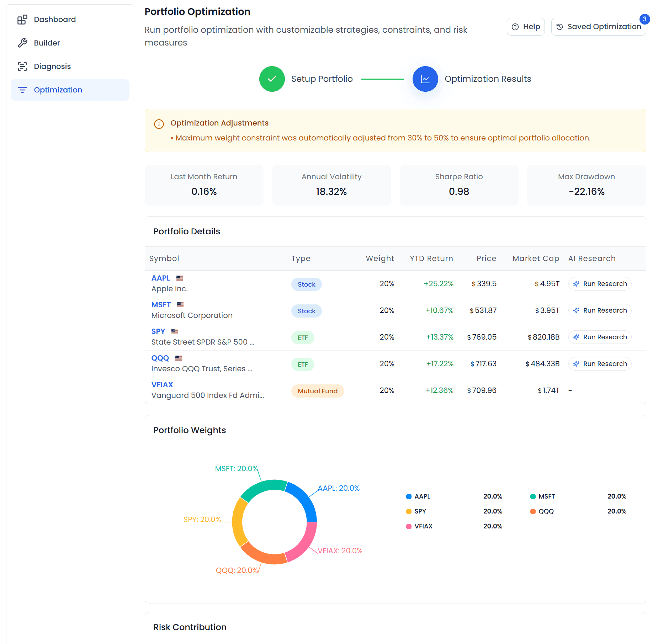Click the US flag next to SPY

[x=175, y=331]
